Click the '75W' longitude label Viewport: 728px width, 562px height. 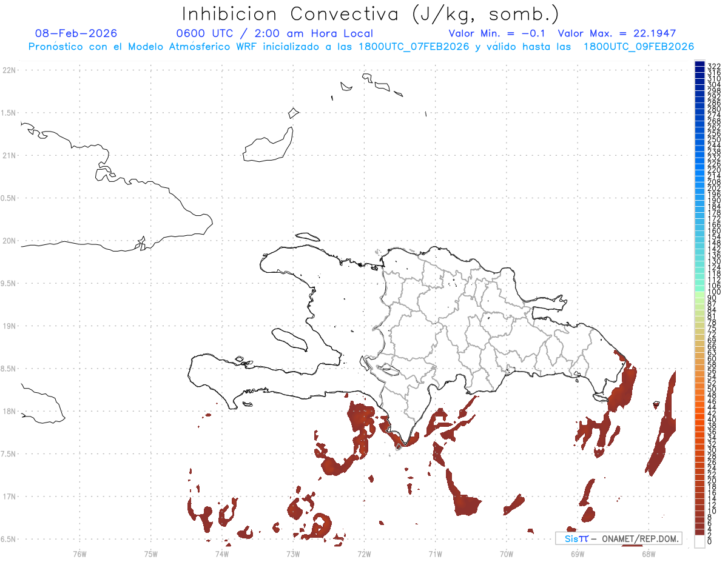(150, 554)
